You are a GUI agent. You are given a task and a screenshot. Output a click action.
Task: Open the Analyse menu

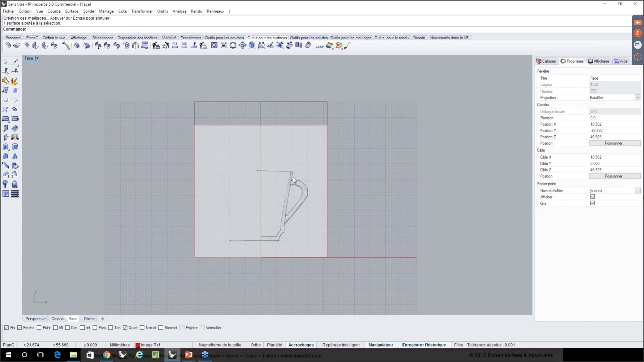coord(179,11)
